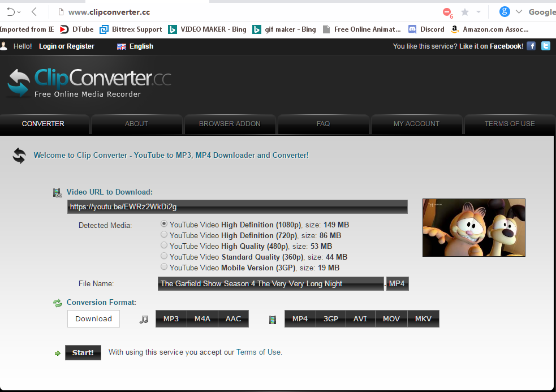
Task: Open the FAQ tab
Action: 323,124
